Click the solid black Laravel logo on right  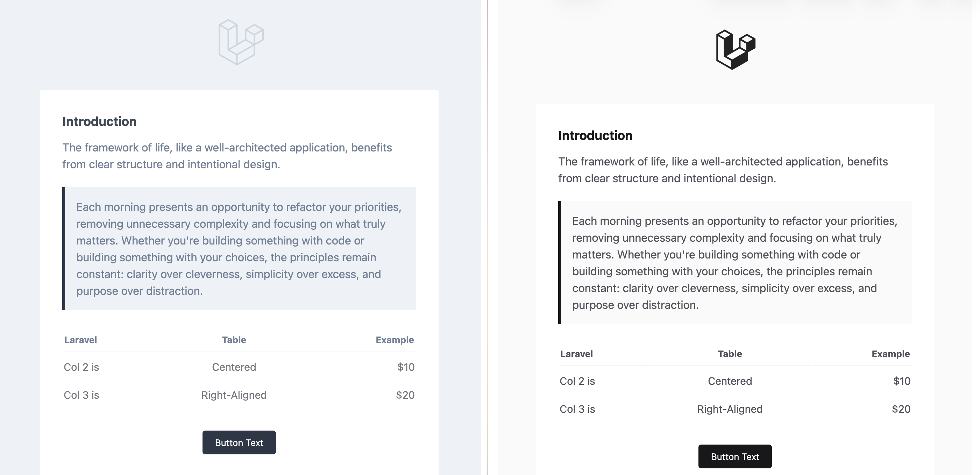click(736, 49)
